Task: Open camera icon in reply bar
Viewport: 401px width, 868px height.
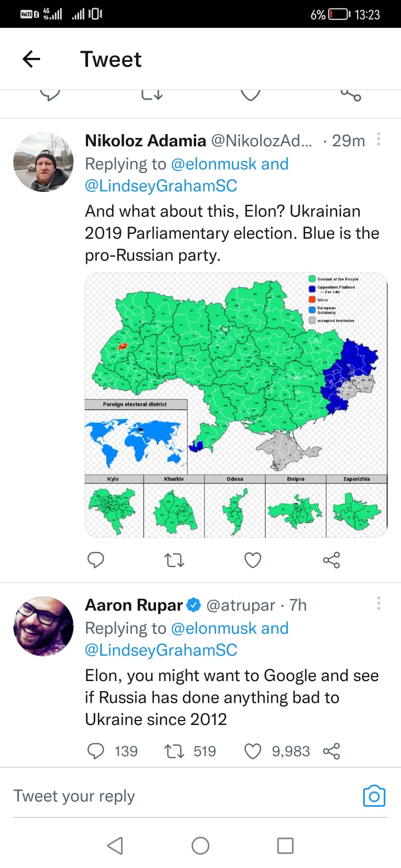Action: (374, 796)
